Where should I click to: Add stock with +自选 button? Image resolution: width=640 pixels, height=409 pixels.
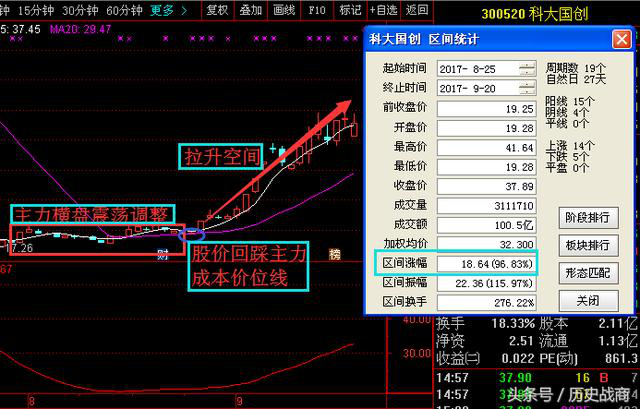pos(384,10)
